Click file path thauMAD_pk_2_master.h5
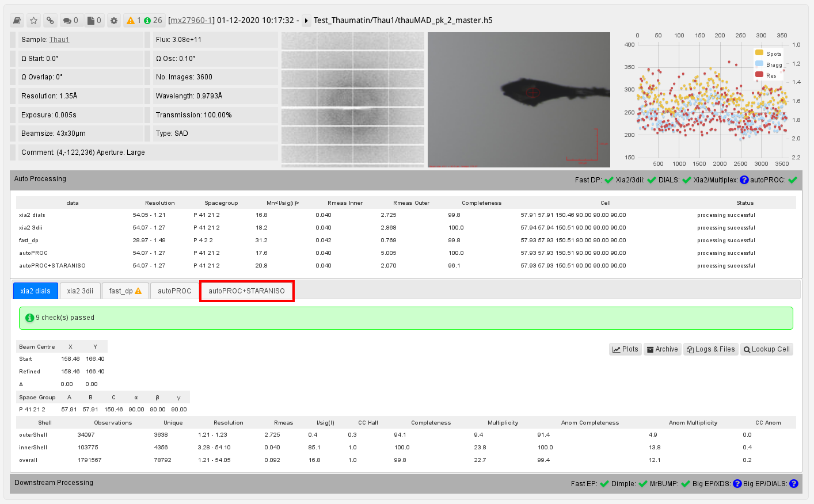The height and width of the screenshot is (504, 814). 403,20
